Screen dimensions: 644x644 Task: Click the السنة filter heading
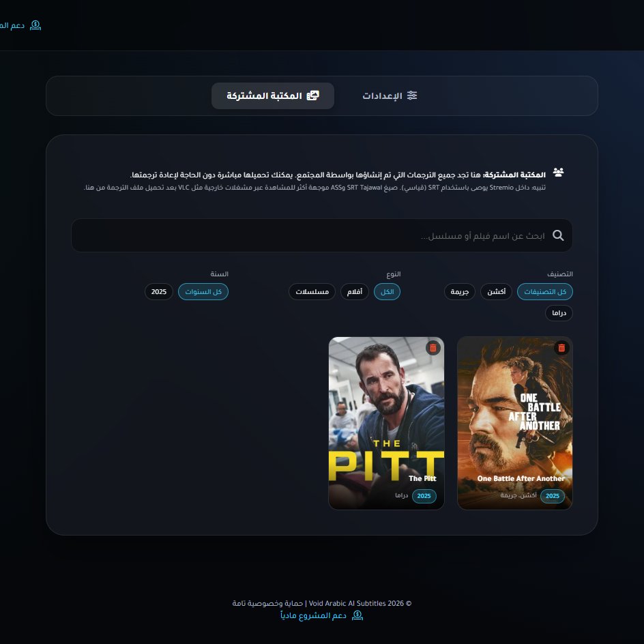(x=219, y=274)
